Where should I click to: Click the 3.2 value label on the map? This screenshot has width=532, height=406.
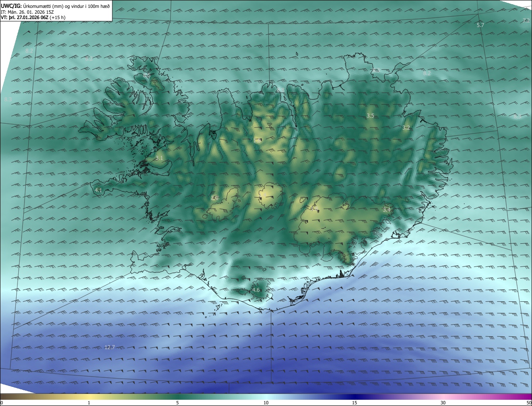point(406,128)
